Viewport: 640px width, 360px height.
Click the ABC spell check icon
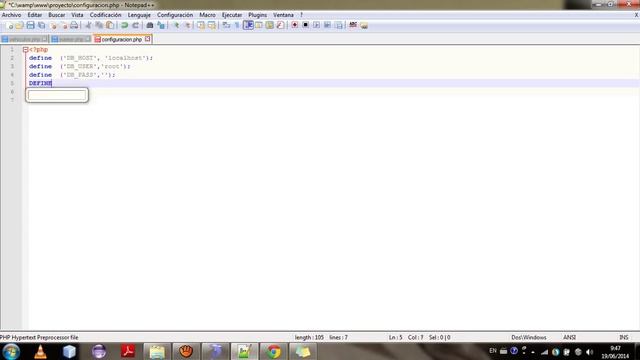tap(353, 25)
